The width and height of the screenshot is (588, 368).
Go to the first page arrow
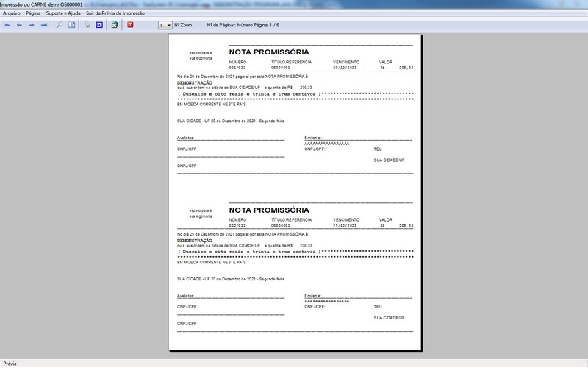pyautogui.click(x=7, y=25)
